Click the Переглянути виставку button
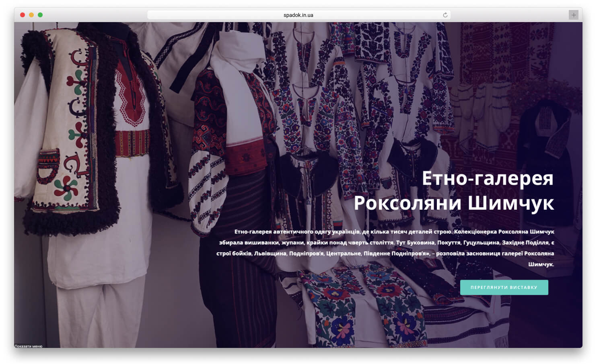 (x=504, y=287)
